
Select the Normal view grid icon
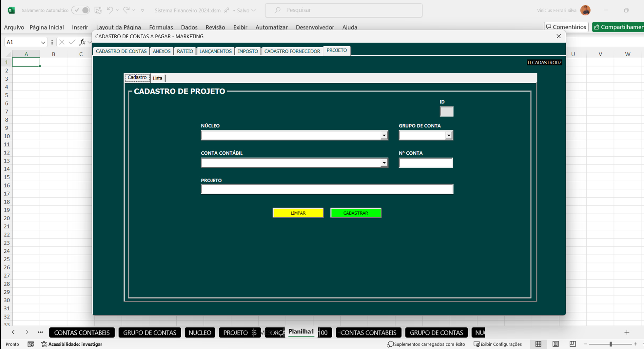click(538, 344)
